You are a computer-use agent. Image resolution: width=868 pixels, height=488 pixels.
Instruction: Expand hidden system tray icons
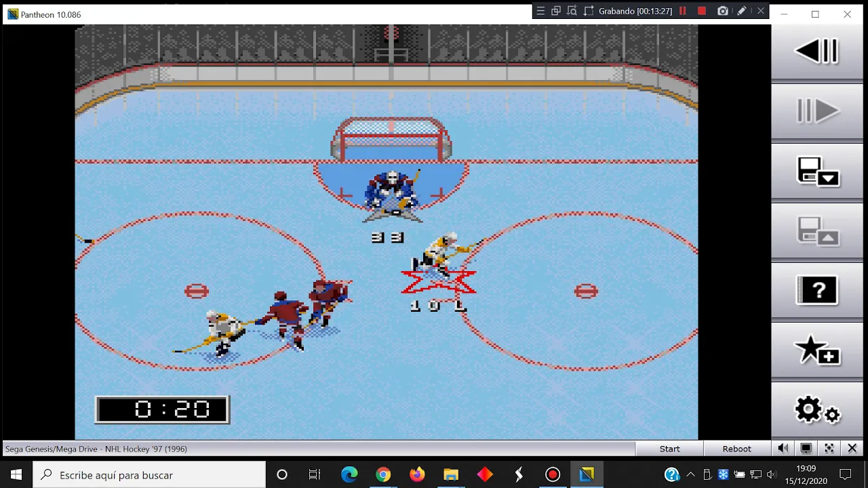690,474
